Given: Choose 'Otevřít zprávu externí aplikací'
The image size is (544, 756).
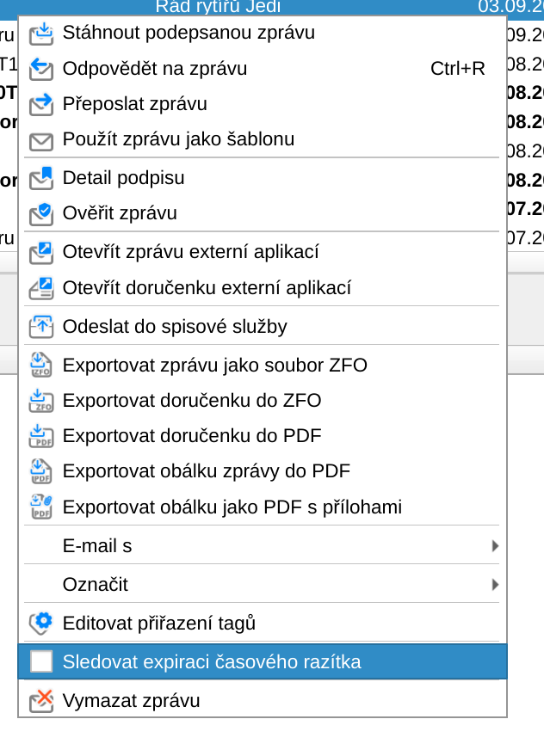Looking at the screenshot, I should click(x=190, y=252).
